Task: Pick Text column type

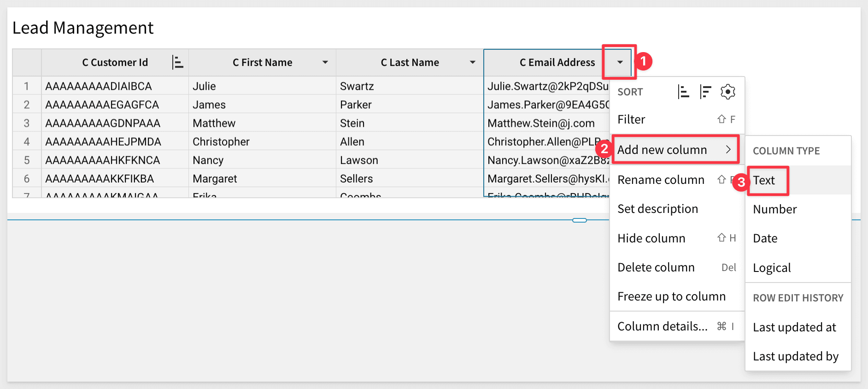Action: coord(764,180)
